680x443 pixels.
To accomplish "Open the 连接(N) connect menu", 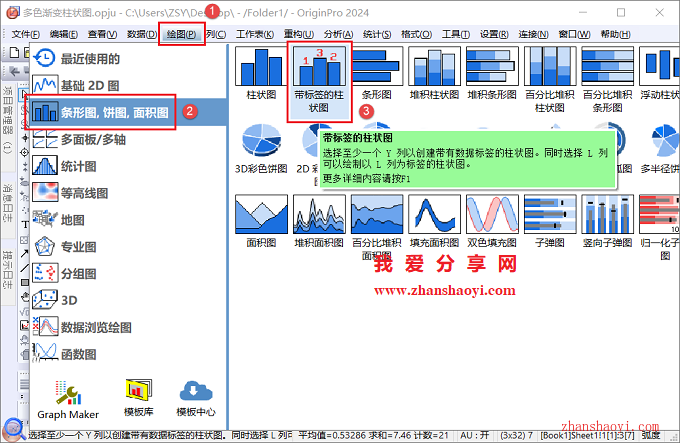I will [x=533, y=34].
